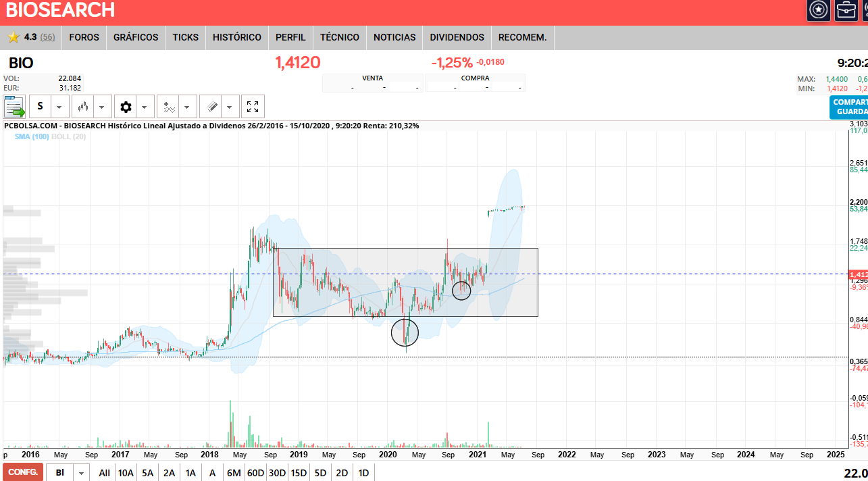Toggle fullscreen chart view

tap(253, 107)
